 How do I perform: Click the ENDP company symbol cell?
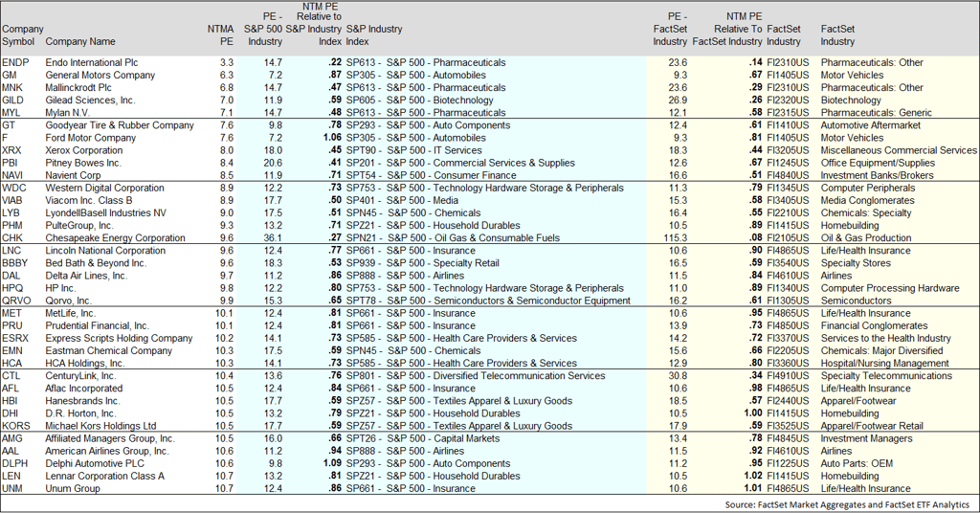coord(15,62)
